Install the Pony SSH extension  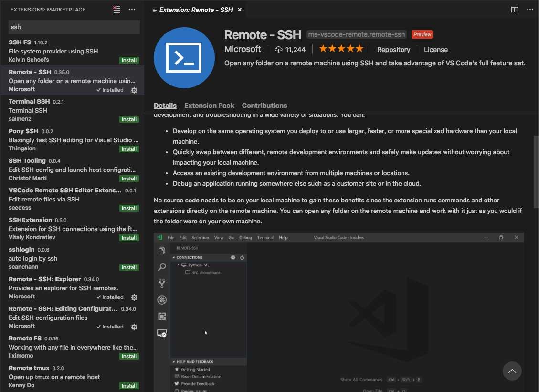pyautogui.click(x=129, y=149)
